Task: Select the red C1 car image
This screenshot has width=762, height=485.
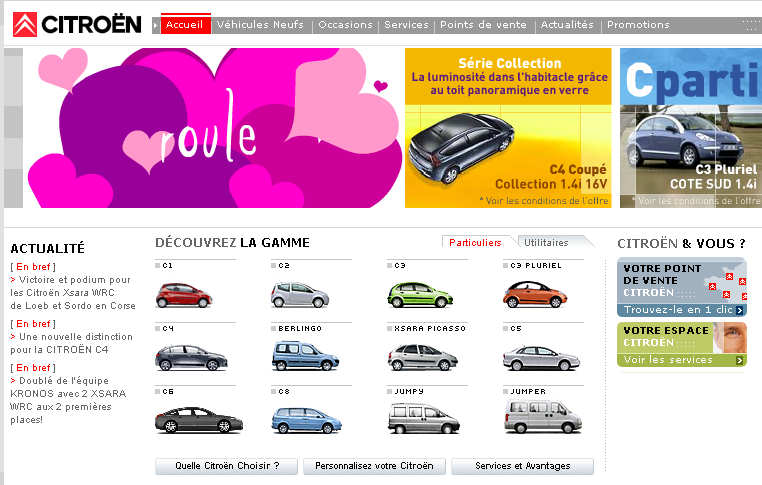Action: (184, 295)
